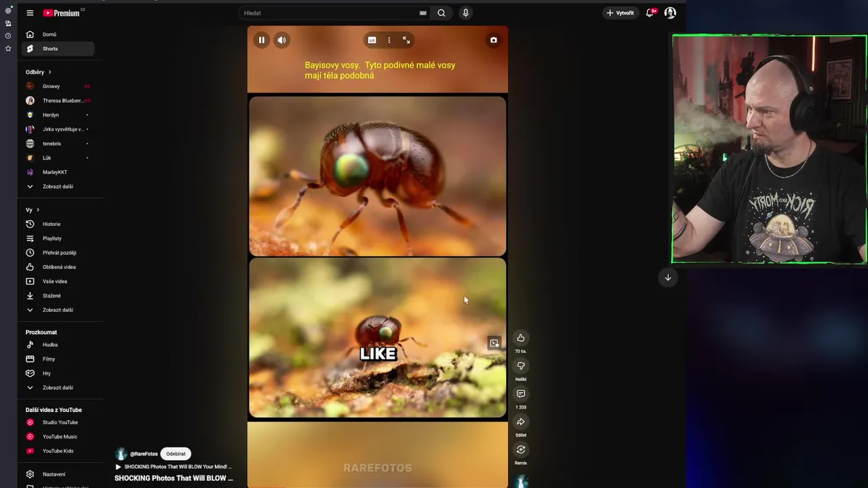868x488 pixels.
Task: Open Vaše videa
Action: point(58,281)
